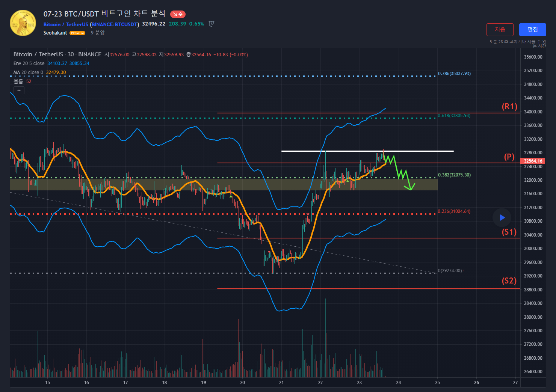This screenshot has height=392, width=556.
Task: Click the red short-position badge
Action: [178, 14]
